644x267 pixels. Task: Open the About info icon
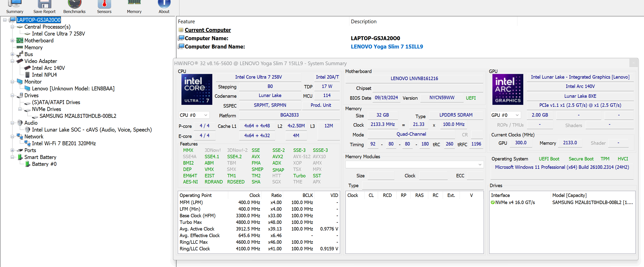[164, 3]
